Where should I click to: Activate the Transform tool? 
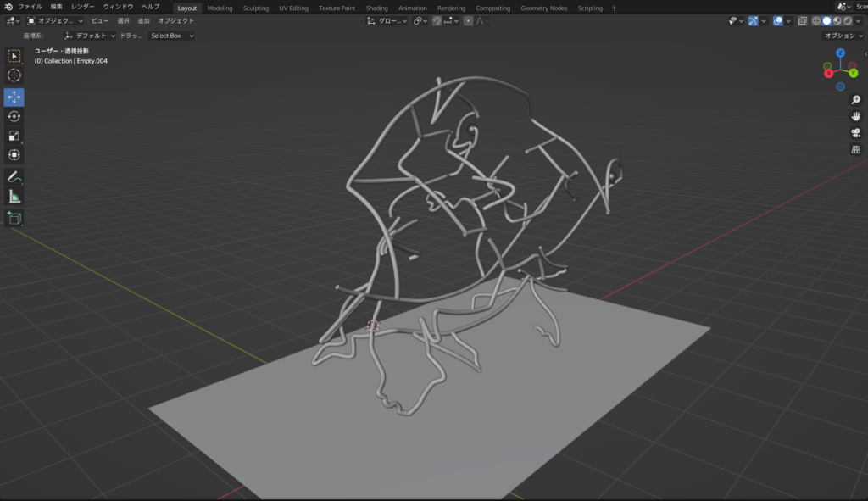14,155
